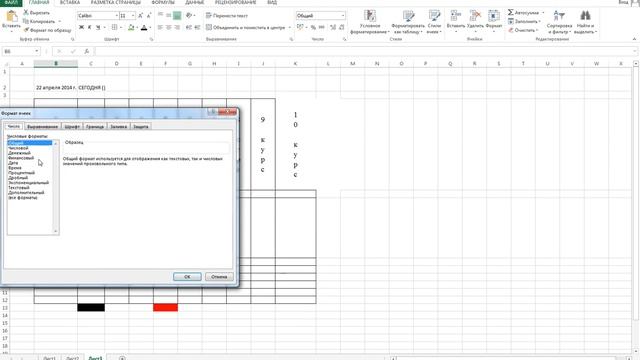
Task: Increase the indent
Action: pyautogui.click(x=197, y=27)
